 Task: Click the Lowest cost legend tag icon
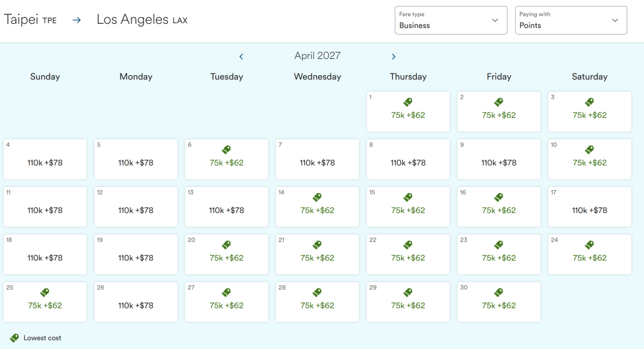[14, 338]
